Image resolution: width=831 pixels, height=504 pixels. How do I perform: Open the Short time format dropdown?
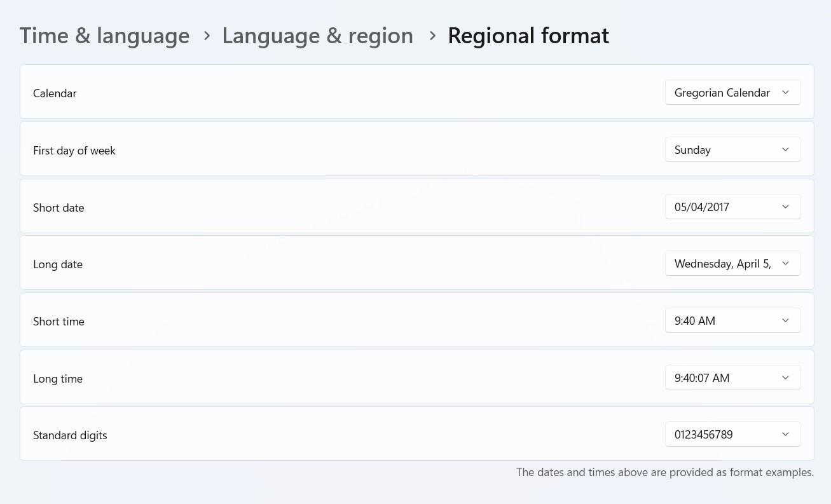tap(732, 321)
